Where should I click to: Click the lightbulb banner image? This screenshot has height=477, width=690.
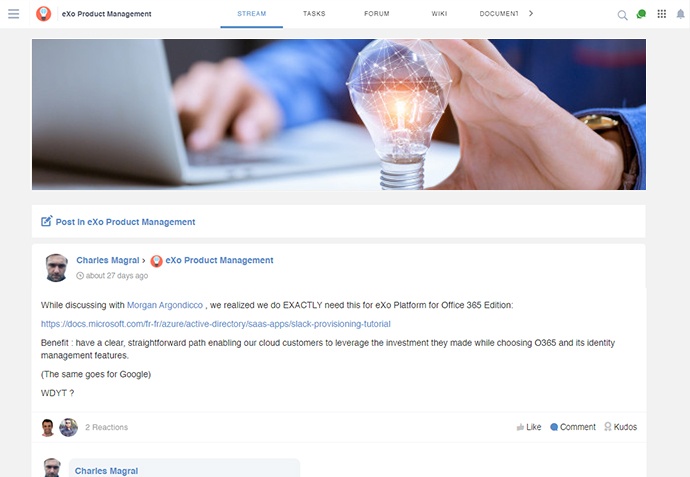coord(339,114)
